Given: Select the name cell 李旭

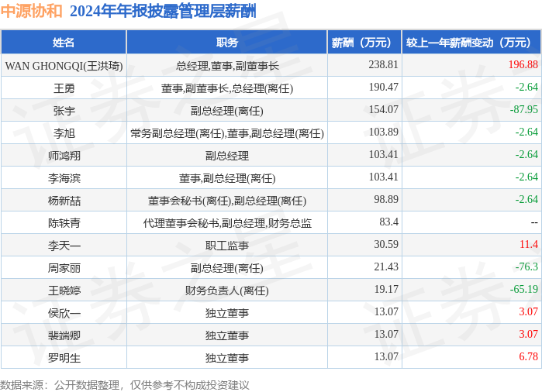Looking at the screenshot, I should [64, 133].
